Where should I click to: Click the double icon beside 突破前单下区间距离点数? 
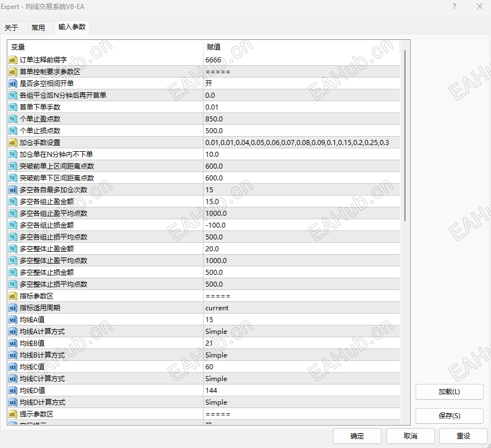coord(12,178)
